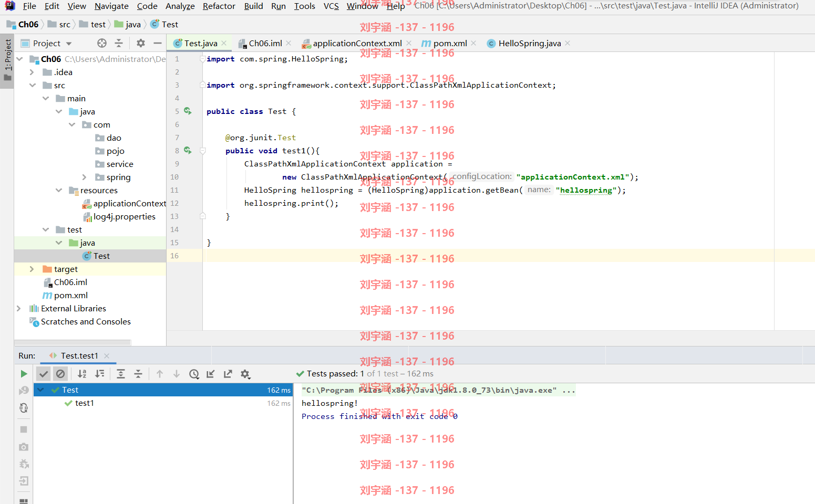
Task: Close the Test.java tab
Action: point(224,43)
